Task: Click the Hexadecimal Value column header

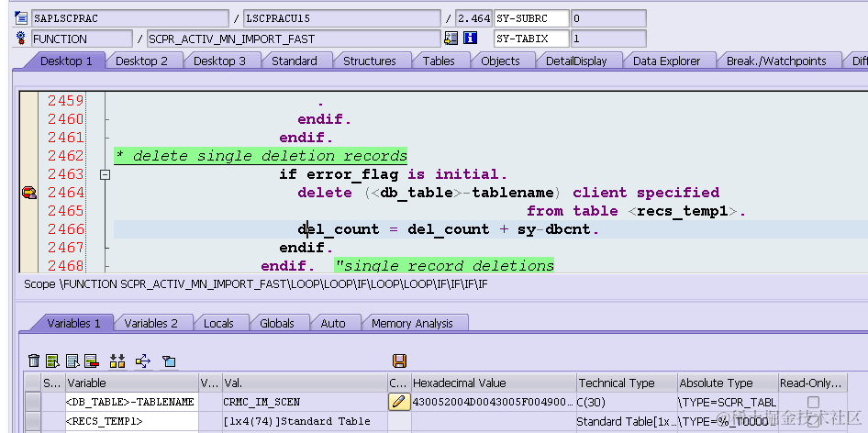Action: [x=494, y=383]
